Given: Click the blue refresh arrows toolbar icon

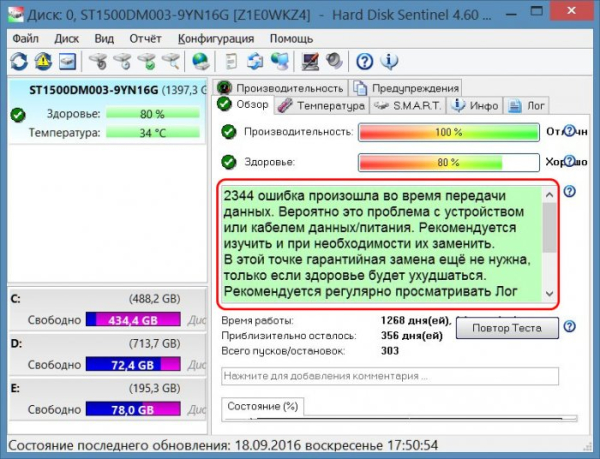Looking at the screenshot, I should pos(20,62).
